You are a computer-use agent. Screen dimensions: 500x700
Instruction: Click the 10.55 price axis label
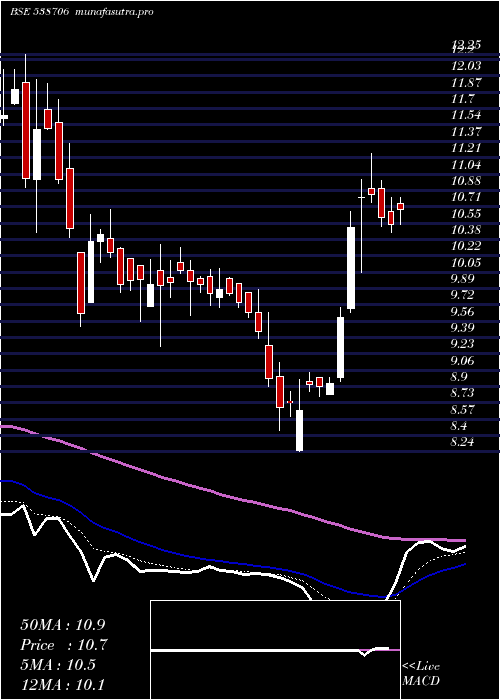point(466,213)
